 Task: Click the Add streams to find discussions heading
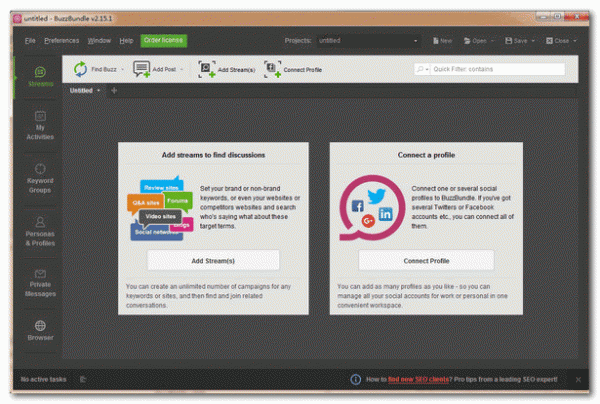[x=213, y=155]
